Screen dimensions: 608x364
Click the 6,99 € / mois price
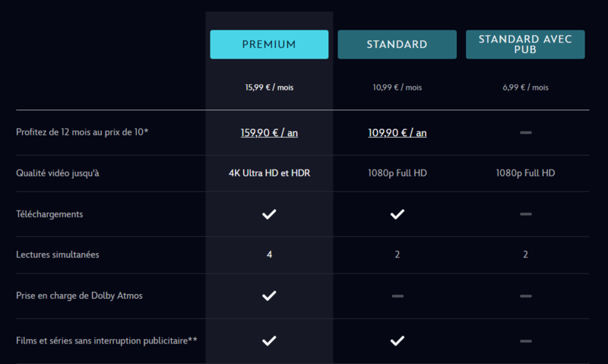coord(525,87)
